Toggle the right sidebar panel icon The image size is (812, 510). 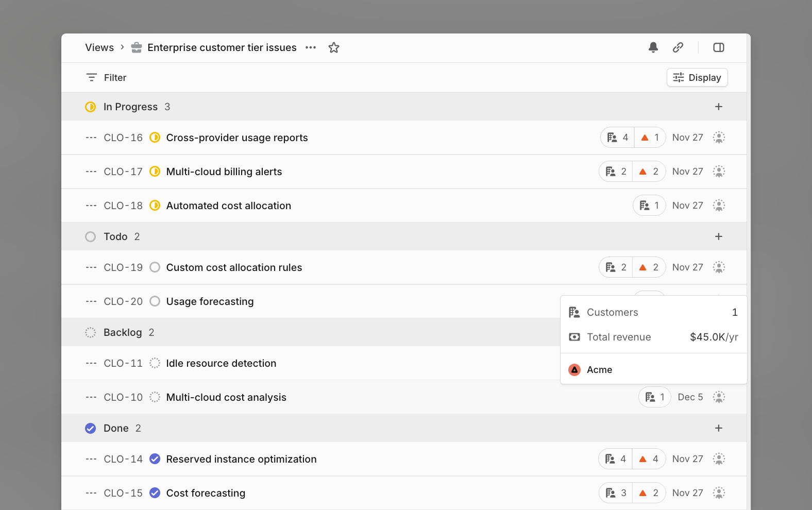[718, 47]
